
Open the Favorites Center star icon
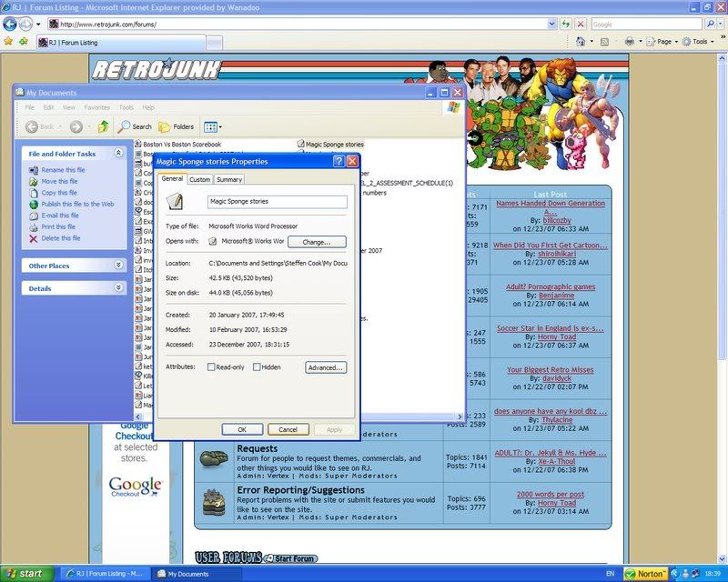coord(8,42)
